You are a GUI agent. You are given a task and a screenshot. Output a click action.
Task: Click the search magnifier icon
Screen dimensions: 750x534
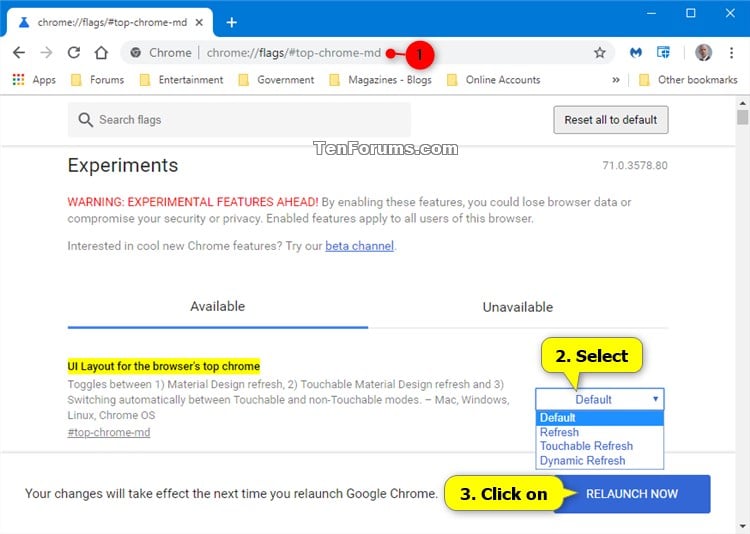coord(85,120)
